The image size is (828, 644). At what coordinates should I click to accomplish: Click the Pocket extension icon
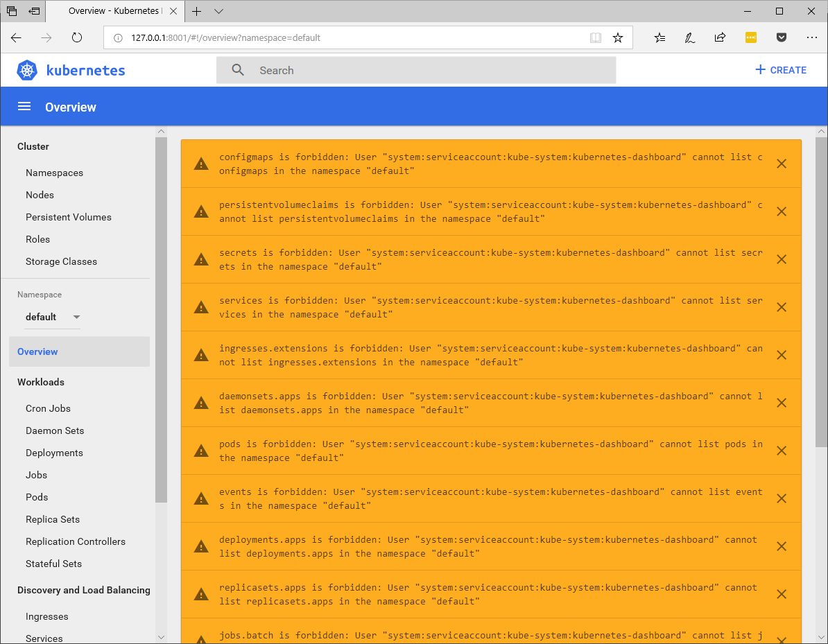click(782, 37)
